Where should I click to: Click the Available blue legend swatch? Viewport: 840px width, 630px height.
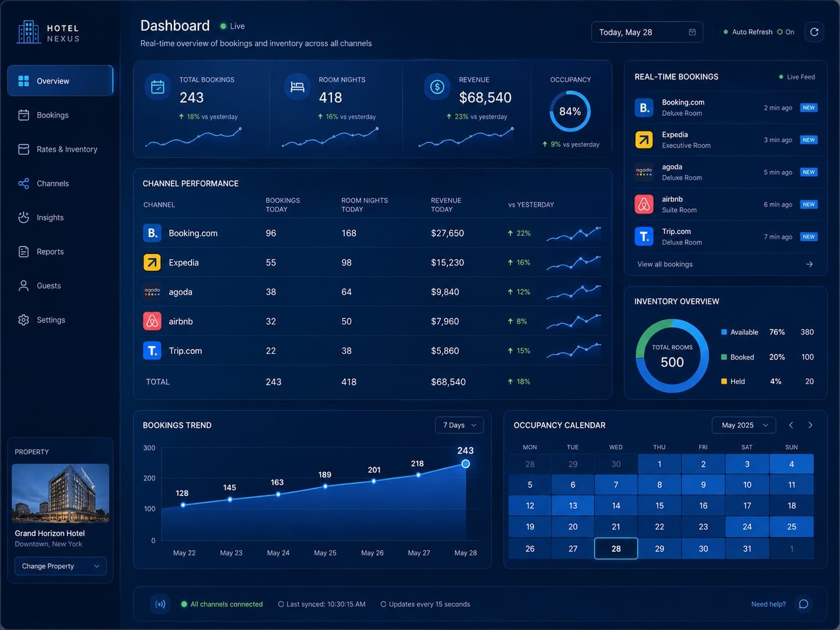tap(724, 332)
